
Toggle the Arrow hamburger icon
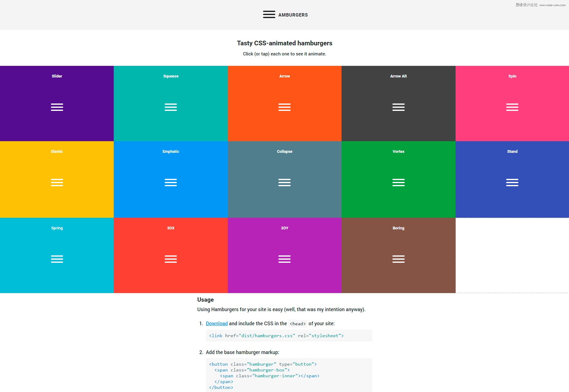[284, 107]
